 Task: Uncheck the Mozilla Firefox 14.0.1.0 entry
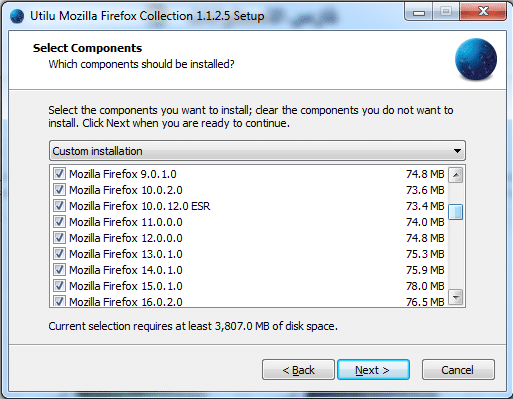pos(59,270)
